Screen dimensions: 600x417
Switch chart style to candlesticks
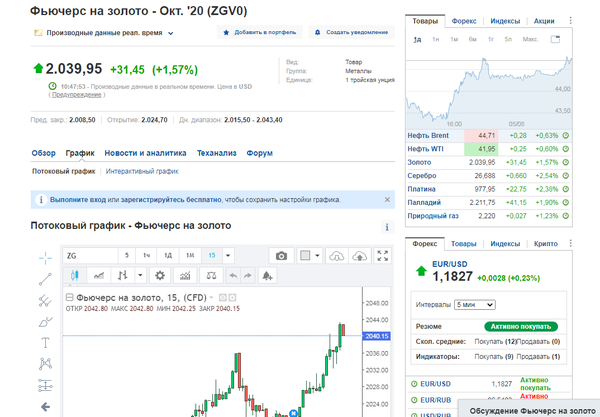(x=75, y=275)
